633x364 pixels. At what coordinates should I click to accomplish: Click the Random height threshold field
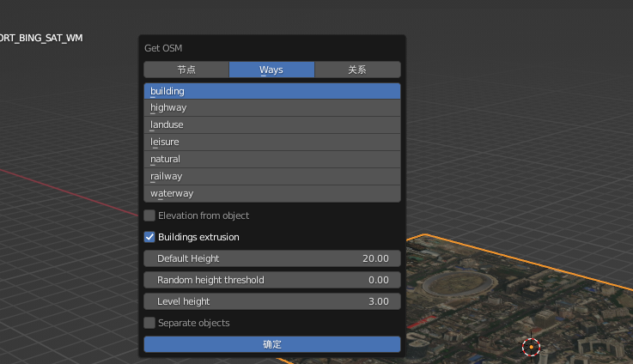pos(272,280)
